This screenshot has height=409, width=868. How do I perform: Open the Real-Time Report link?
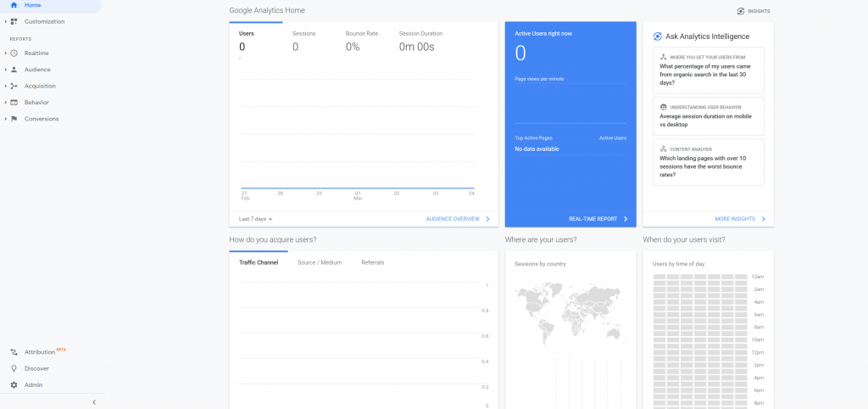point(593,219)
